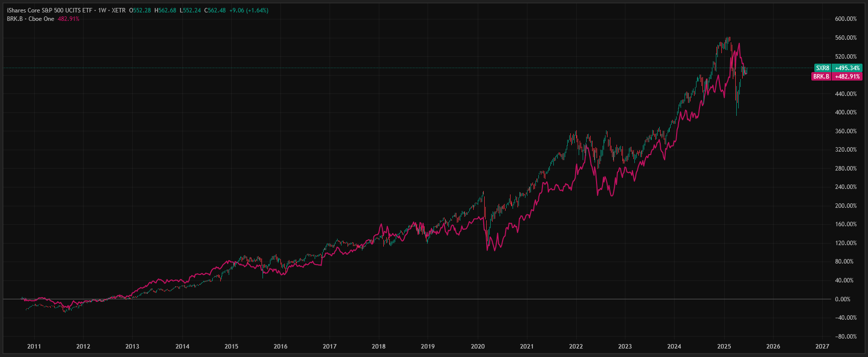Click the +9.06 (+1.64%) change value
Viewport: 868px width, 357px height.
(249, 10)
